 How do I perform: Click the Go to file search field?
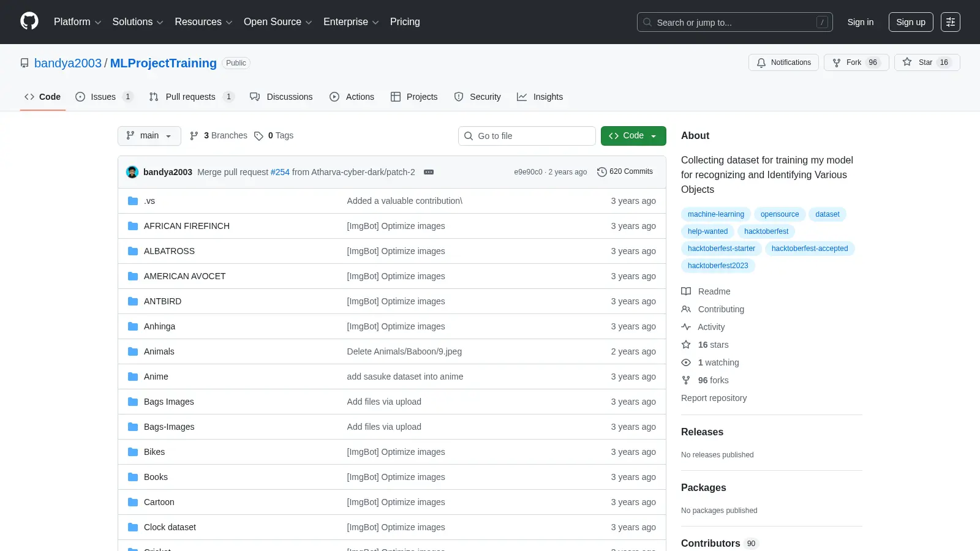coord(527,136)
